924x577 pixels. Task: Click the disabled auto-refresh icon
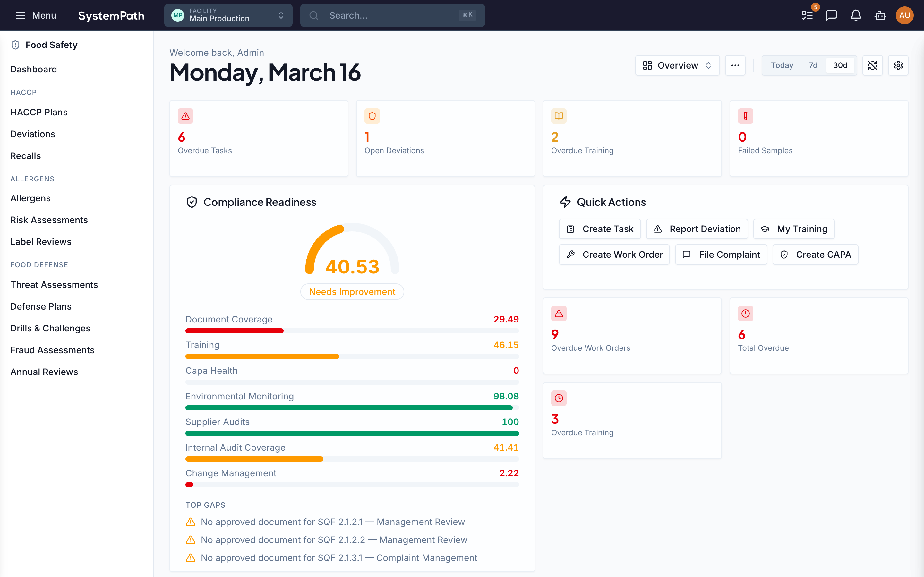[x=872, y=65]
